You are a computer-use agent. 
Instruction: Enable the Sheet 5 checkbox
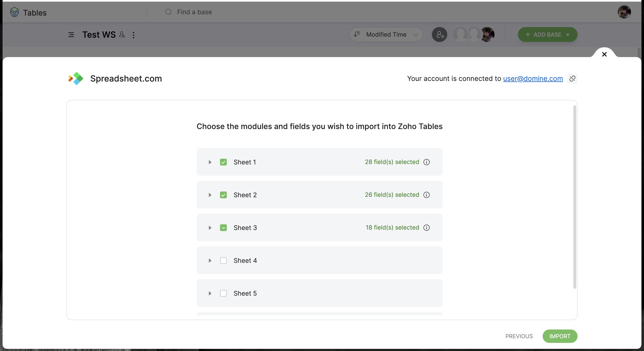coord(223,293)
